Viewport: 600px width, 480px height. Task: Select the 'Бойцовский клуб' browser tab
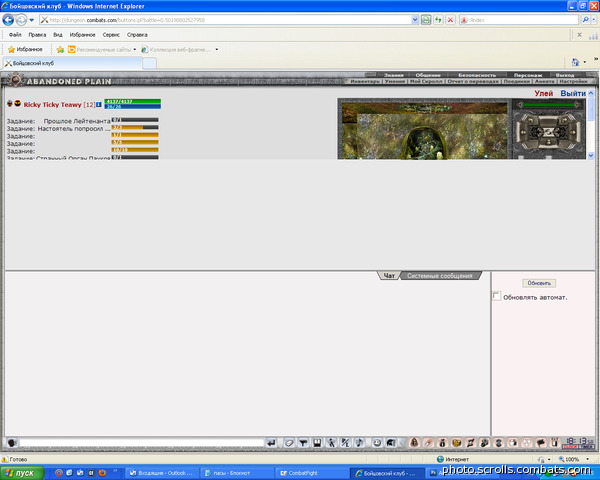point(72,63)
